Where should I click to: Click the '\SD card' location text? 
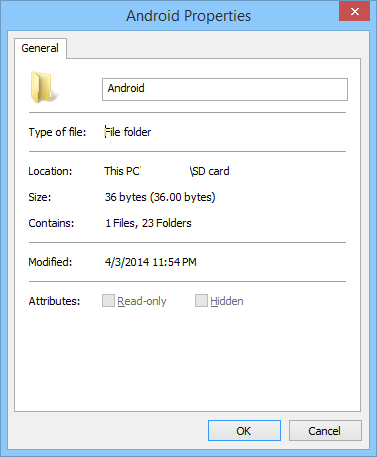[210, 171]
